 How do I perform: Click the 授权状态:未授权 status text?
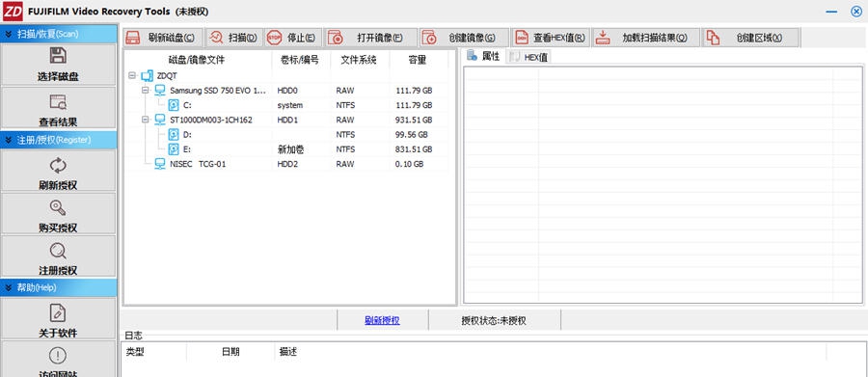(494, 320)
